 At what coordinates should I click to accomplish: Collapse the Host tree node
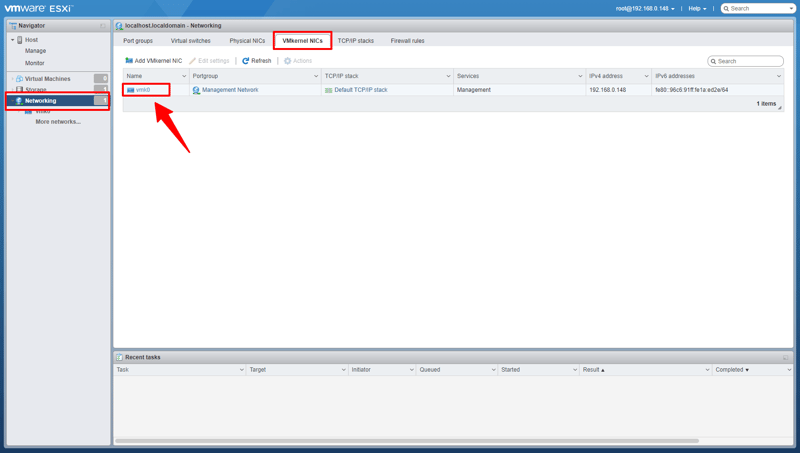click(13, 40)
